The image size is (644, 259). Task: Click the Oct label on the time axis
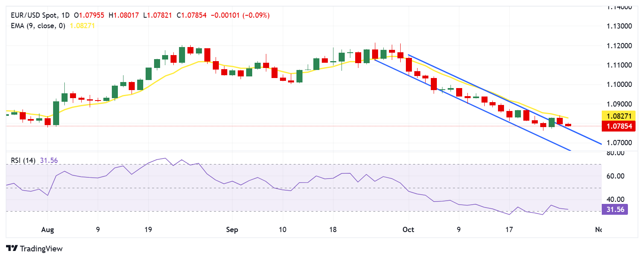click(408, 230)
